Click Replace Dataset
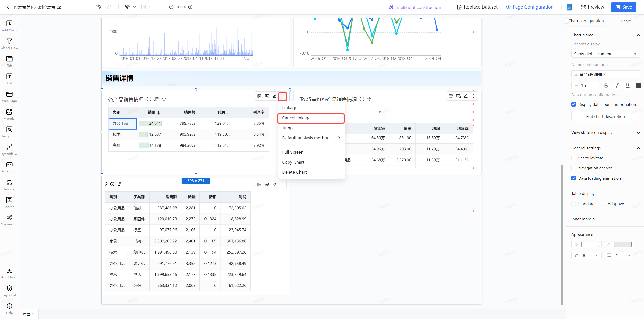644x319 pixels. coord(477,7)
